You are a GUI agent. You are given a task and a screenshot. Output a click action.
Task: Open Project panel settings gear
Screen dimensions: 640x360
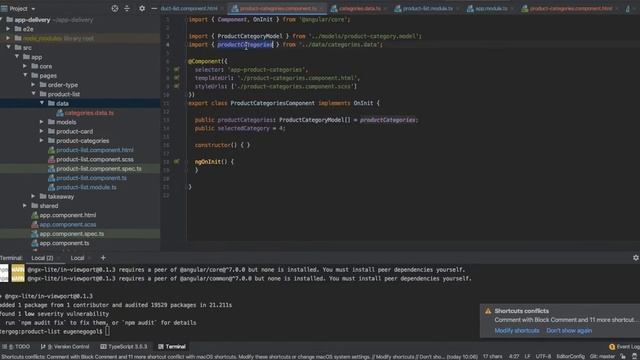coord(142,8)
